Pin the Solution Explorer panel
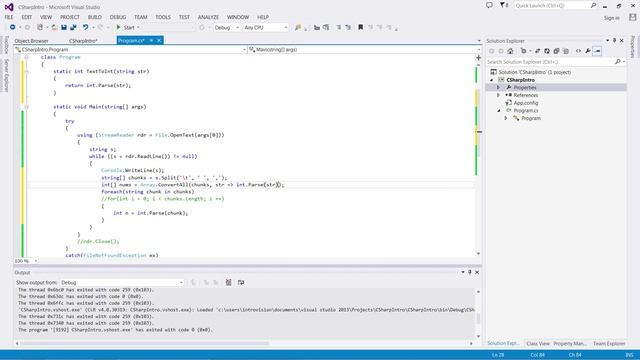 click(x=614, y=40)
